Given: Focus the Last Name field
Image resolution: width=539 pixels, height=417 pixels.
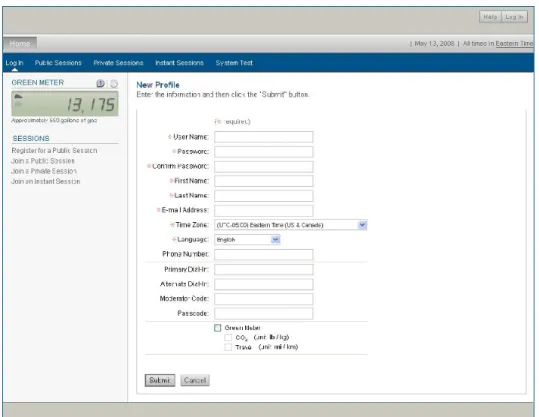Looking at the screenshot, I should [x=264, y=196].
